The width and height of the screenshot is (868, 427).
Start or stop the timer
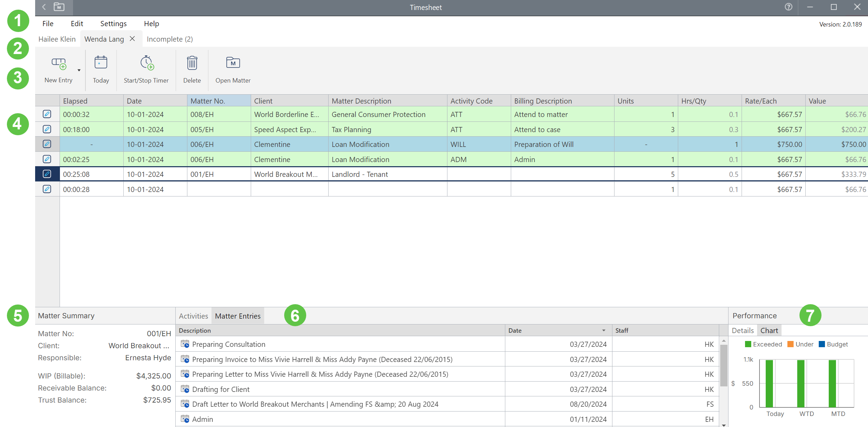[x=146, y=63]
